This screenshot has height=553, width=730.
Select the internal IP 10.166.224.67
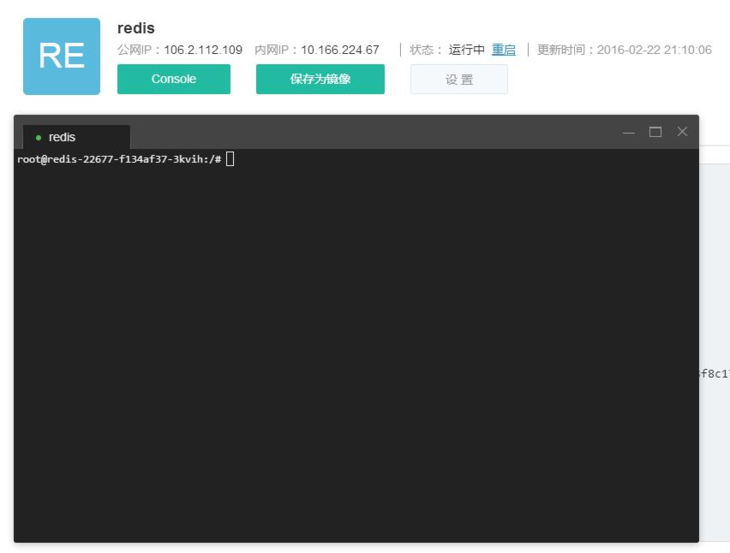(x=340, y=50)
